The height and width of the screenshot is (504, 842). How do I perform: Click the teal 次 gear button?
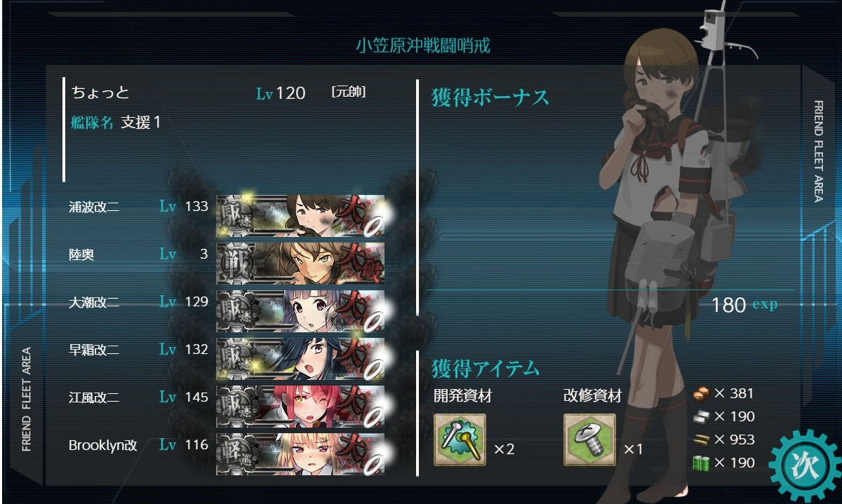click(x=804, y=465)
